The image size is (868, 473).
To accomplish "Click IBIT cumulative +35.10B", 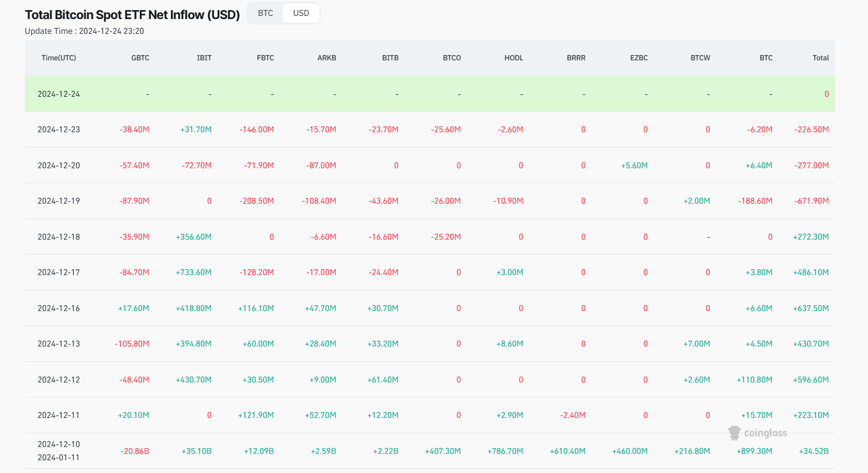I will pyautogui.click(x=196, y=451).
